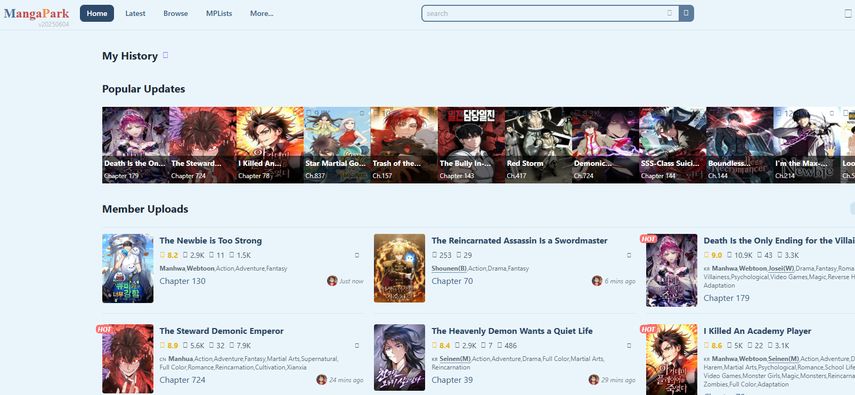Open 'The Steward Demonic Emperor' title link

221,331
